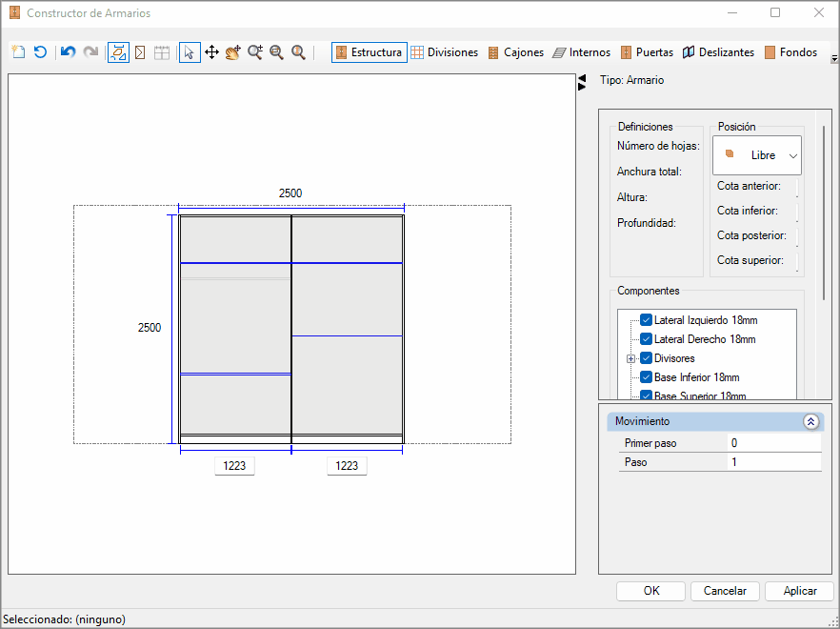Open the Posición Libre dropdown
Screen dimensions: 840x629
point(757,155)
